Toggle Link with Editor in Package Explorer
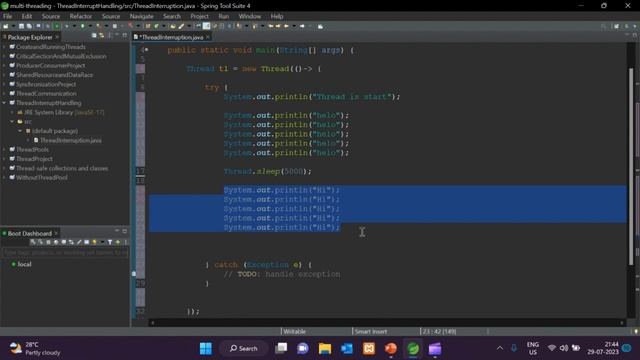The height and width of the screenshot is (360, 640). pos(102,36)
